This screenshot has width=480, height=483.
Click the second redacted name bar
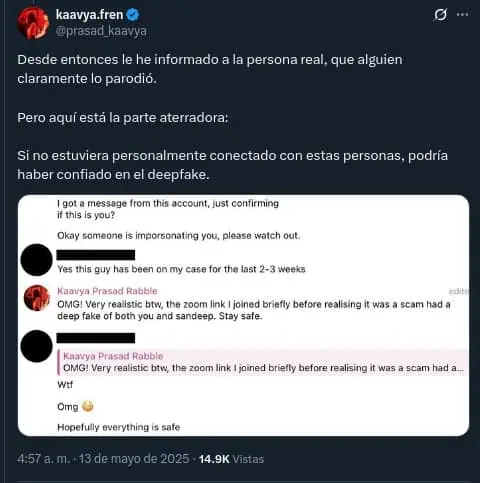[x=96, y=338]
